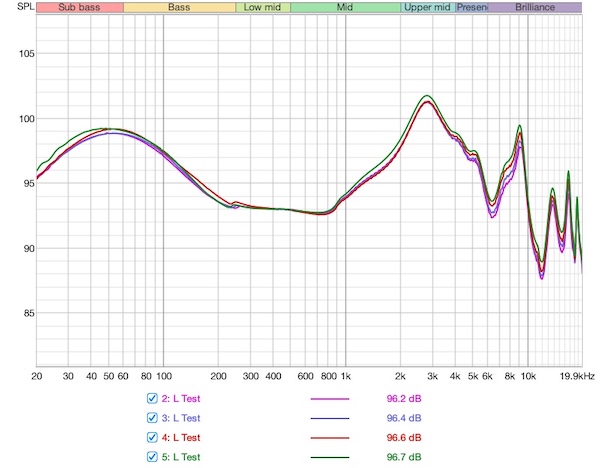
Task: Uncheck the 3: L Test checkbox
Action: point(152,418)
